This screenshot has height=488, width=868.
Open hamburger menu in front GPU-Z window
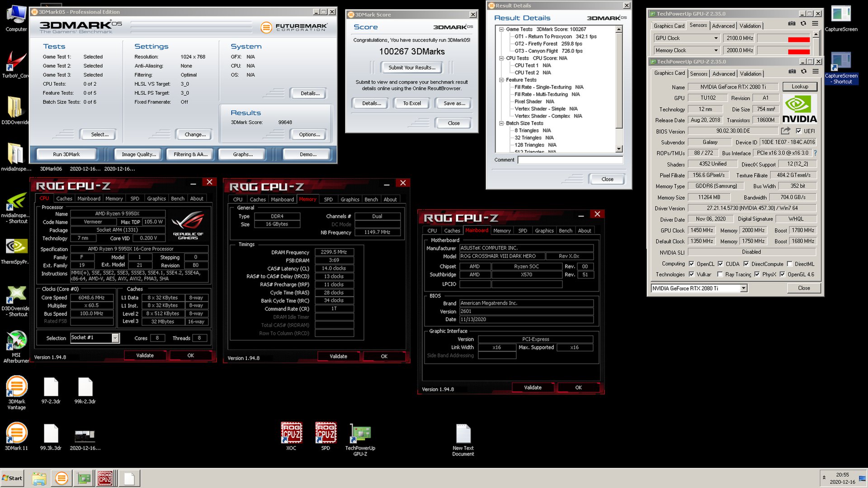pos(816,71)
